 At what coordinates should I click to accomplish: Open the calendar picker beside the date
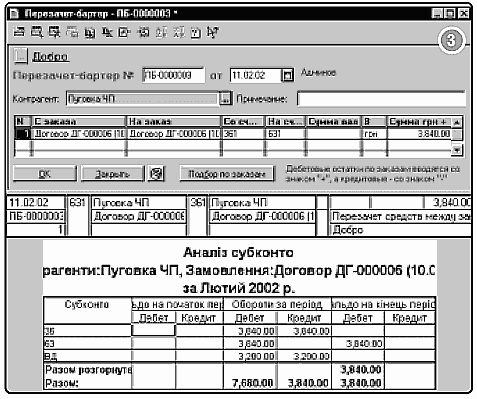tap(288, 75)
